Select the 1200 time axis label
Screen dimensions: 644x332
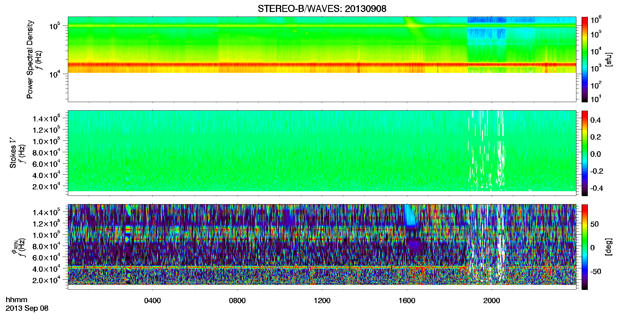pos(322,300)
